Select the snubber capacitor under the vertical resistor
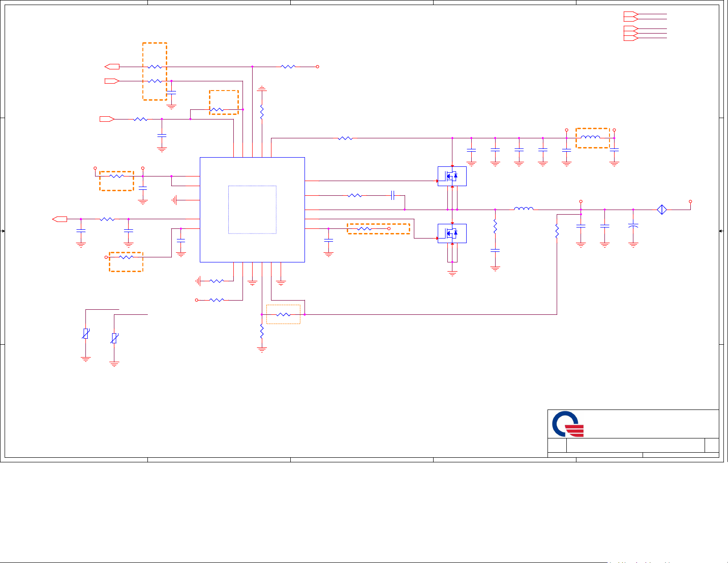This screenshot has width=728, height=563. point(495,250)
